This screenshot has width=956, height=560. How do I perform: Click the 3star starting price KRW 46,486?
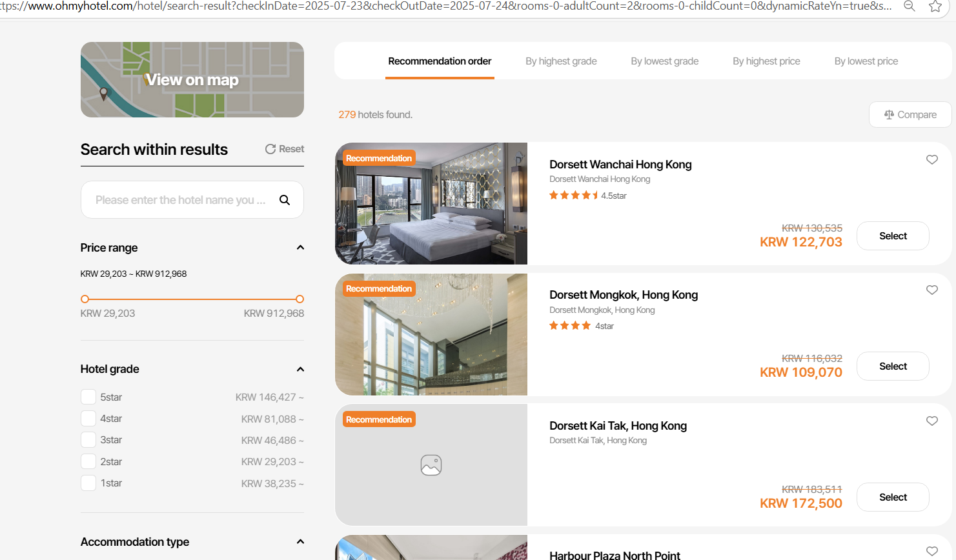[272, 441]
